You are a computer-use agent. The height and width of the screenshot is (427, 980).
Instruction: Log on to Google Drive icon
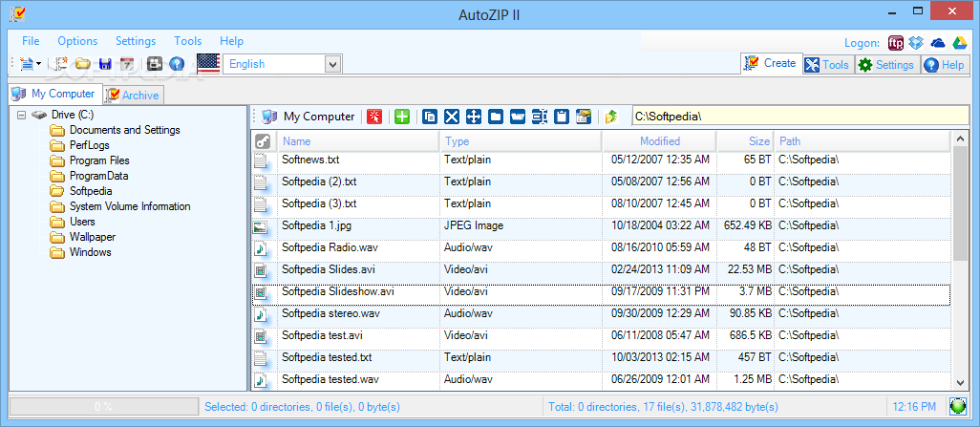coord(959,43)
